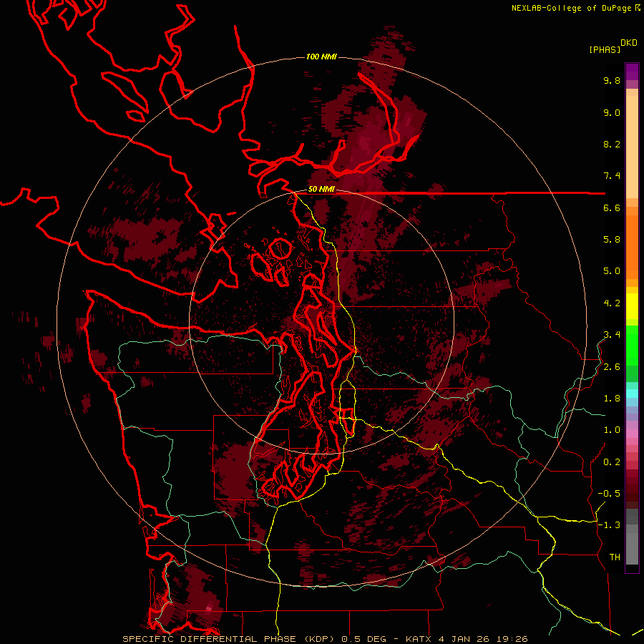This screenshot has width=644, height=644.
Task: Pick the bright green segment of color bar
Action: (632, 345)
